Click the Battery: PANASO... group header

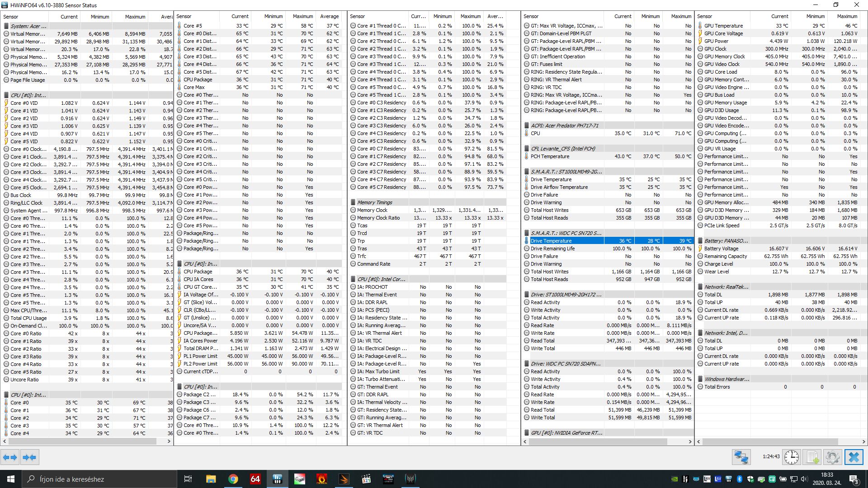coord(726,241)
